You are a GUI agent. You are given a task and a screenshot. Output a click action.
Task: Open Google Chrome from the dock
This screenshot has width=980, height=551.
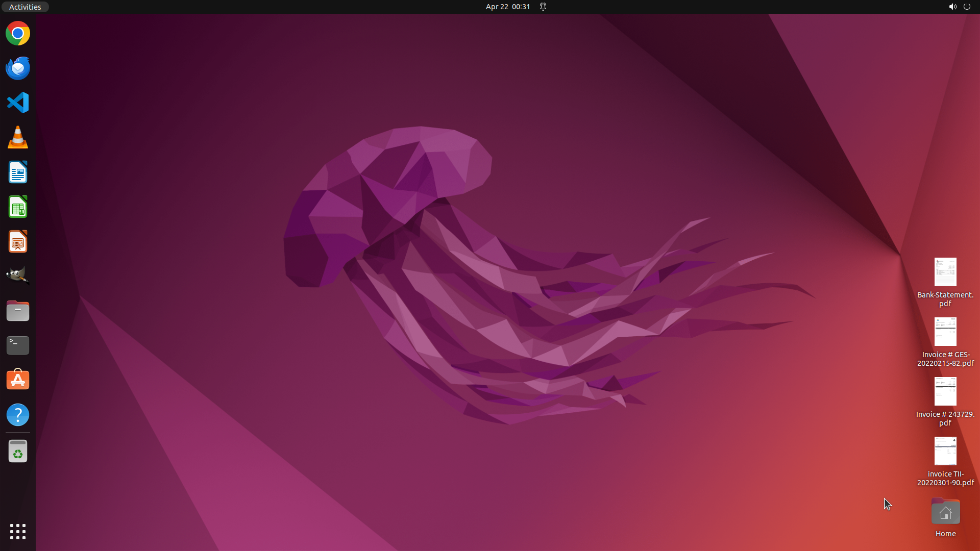18,34
